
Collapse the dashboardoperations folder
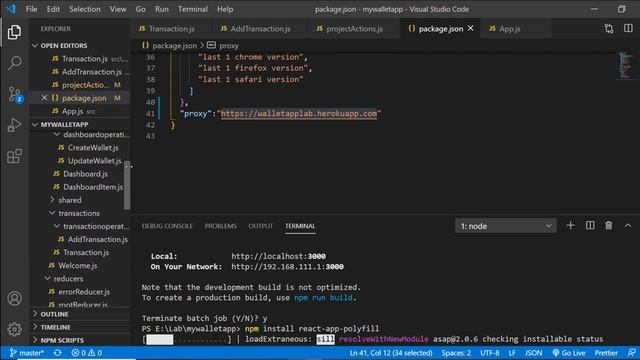[x=92, y=134]
